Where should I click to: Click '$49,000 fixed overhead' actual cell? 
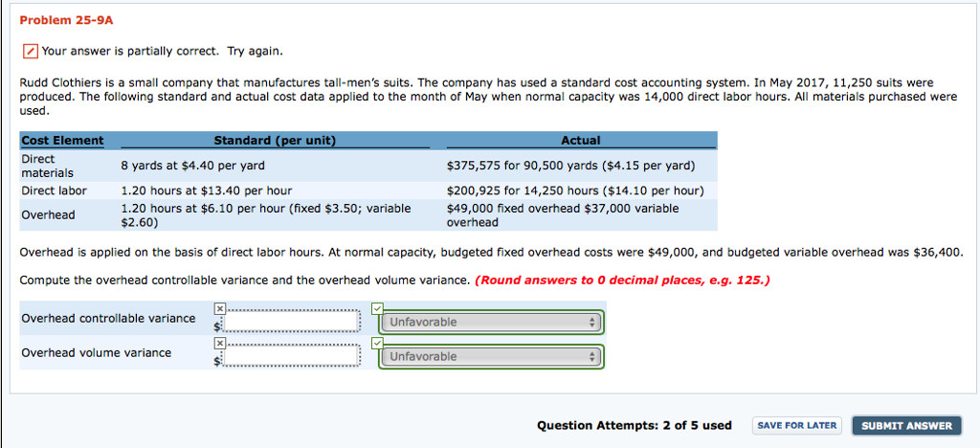tap(563, 215)
